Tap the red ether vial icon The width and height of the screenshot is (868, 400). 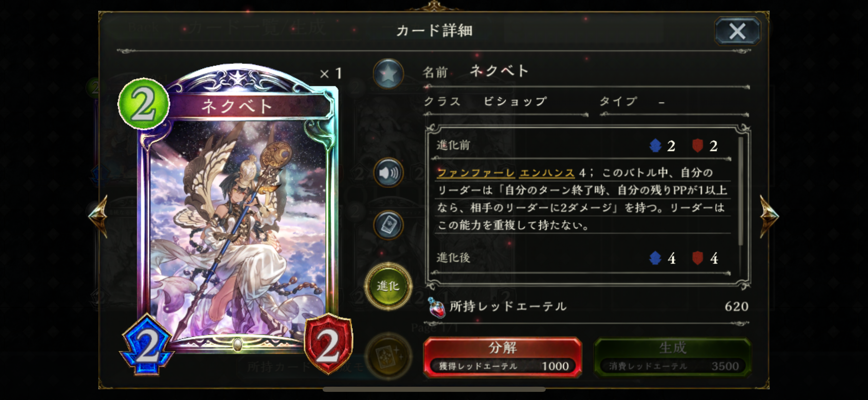tap(437, 307)
